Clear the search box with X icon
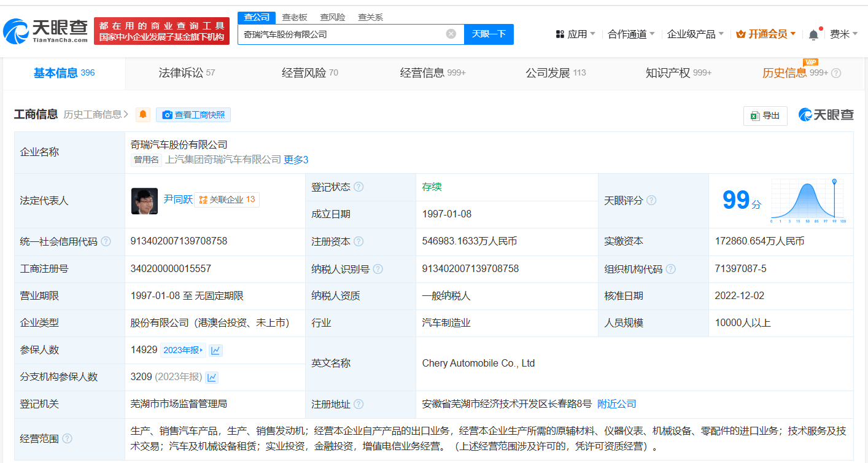 [x=451, y=34]
